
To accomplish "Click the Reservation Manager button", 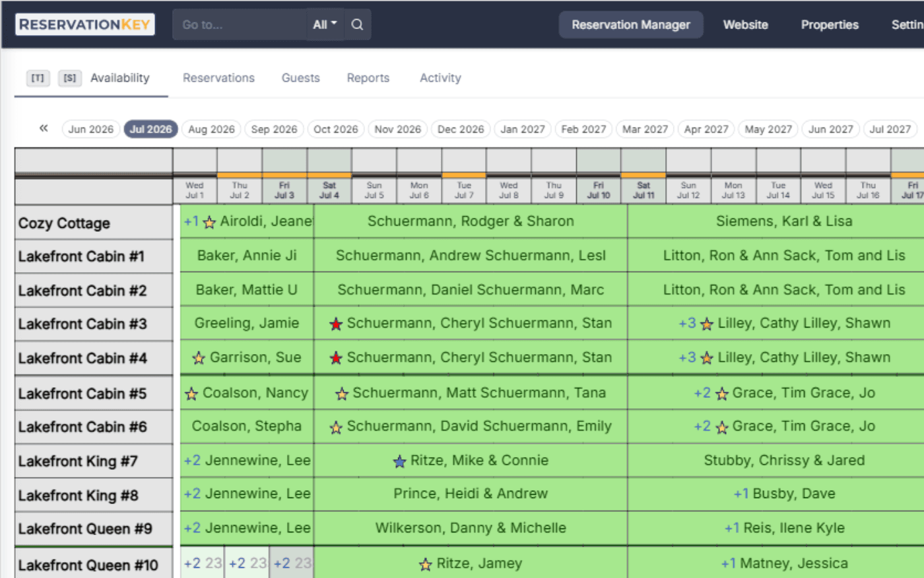I will coord(630,24).
